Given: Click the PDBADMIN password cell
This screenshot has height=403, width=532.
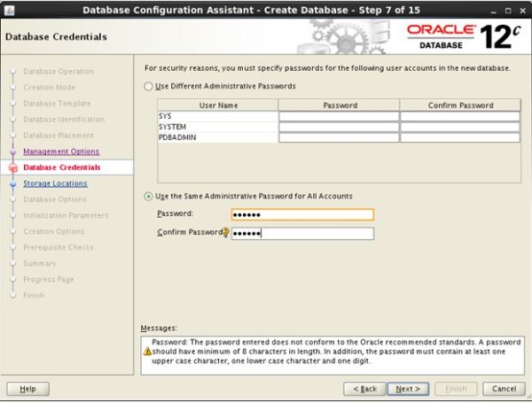Looking at the screenshot, I should coord(339,137).
